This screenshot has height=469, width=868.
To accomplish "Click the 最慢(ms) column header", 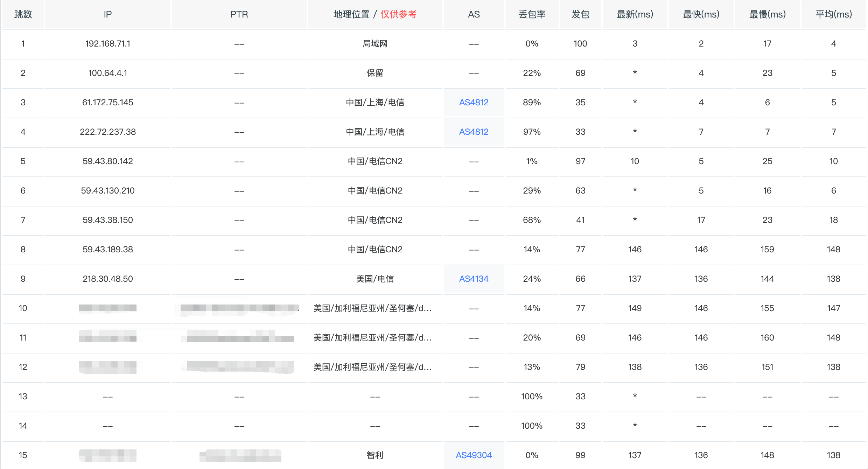I will click(768, 14).
